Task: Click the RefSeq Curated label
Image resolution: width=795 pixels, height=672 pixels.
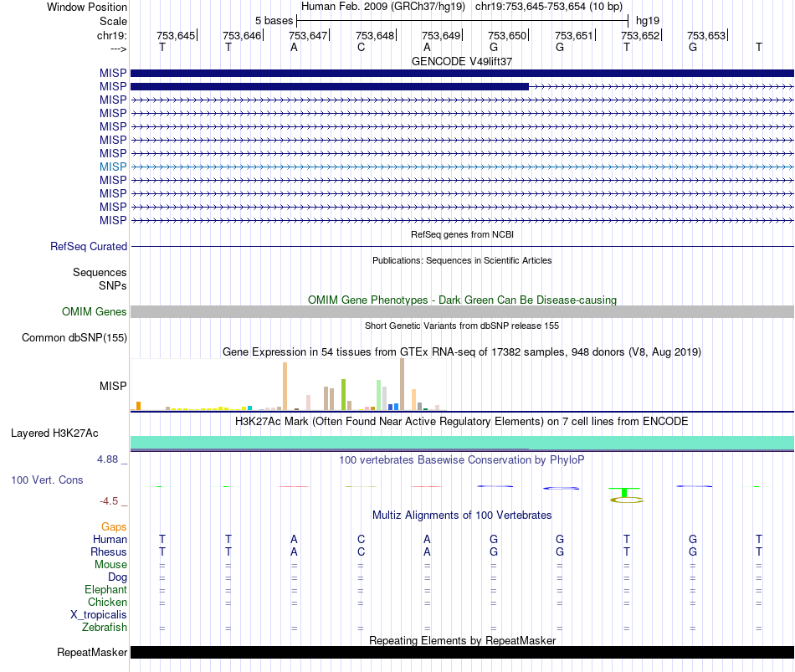Action: (89, 247)
